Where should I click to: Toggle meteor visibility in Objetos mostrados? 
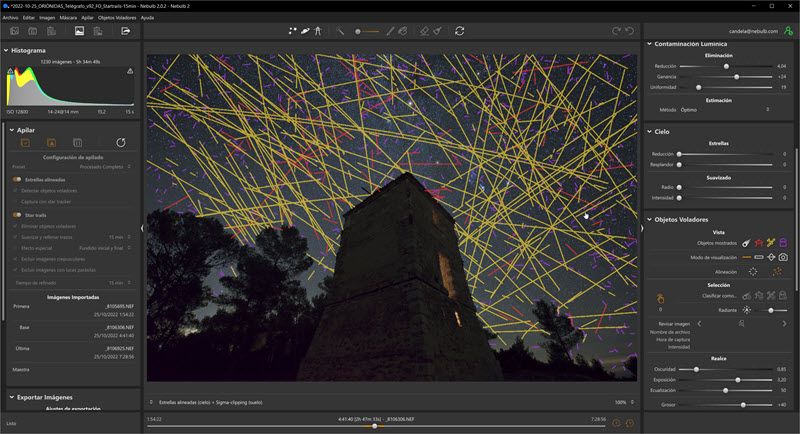[746, 243]
